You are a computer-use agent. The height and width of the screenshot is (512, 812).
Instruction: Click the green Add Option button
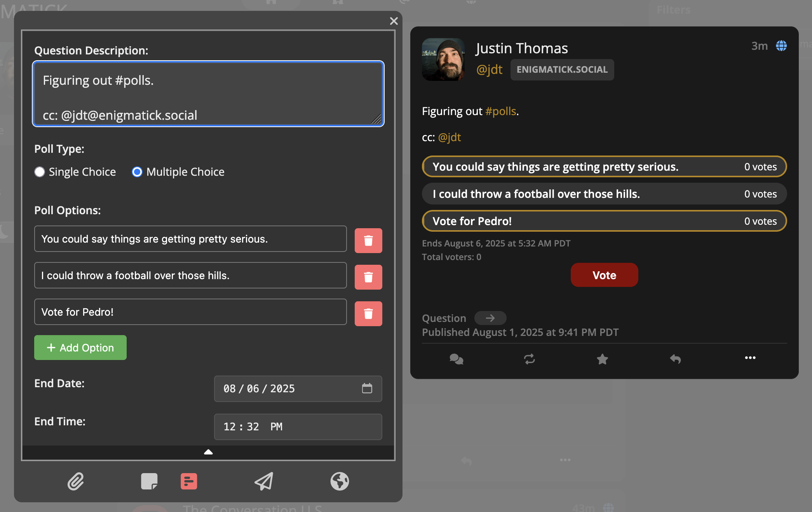click(x=80, y=348)
